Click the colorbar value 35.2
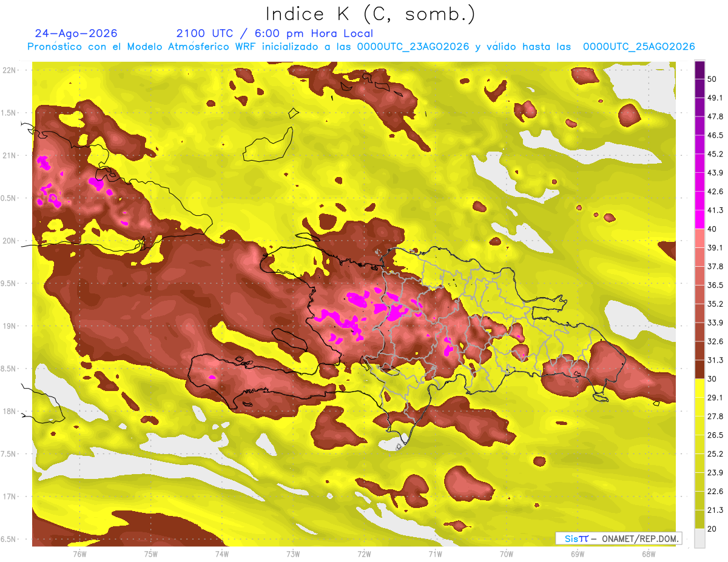Image resolution: width=728 pixels, height=562 pixels. pyautogui.click(x=715, y=304)
